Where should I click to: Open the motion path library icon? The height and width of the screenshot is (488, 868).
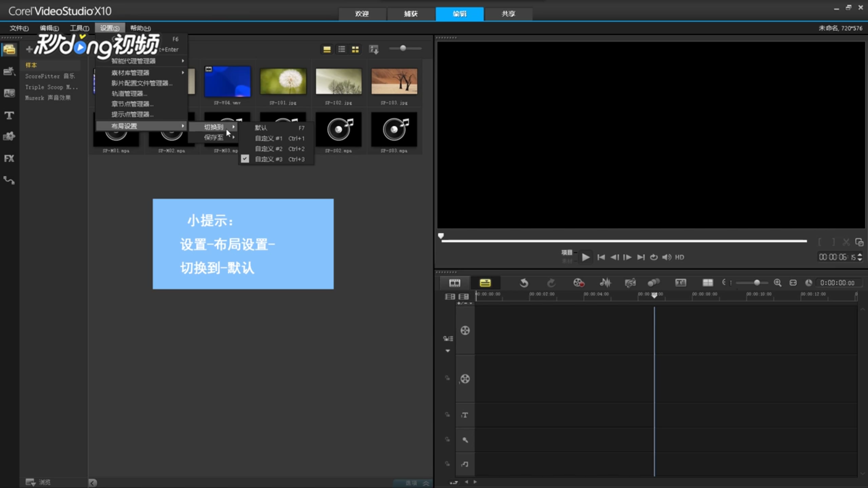[x=9, y=180]
